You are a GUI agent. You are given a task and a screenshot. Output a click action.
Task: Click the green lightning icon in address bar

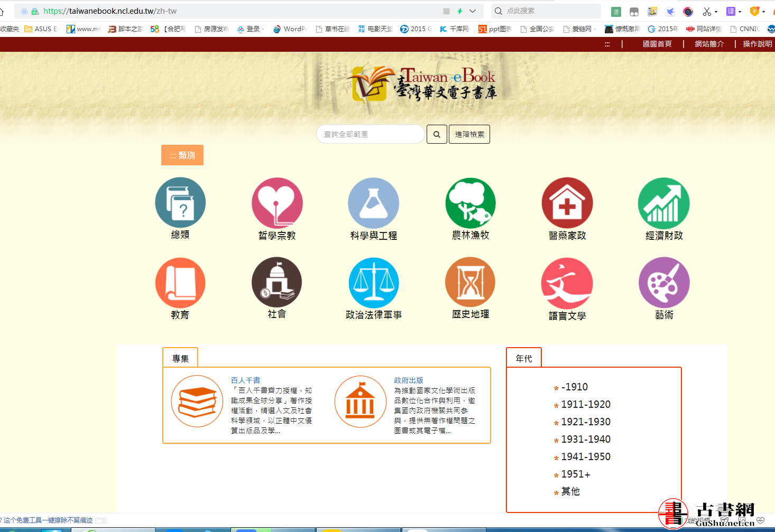(x=460, y=11)
